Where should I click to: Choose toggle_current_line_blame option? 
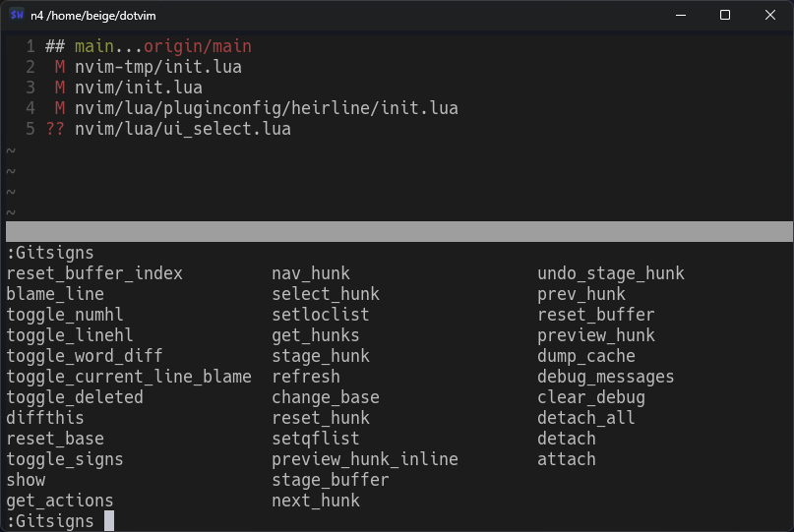[x=129, y=377]
